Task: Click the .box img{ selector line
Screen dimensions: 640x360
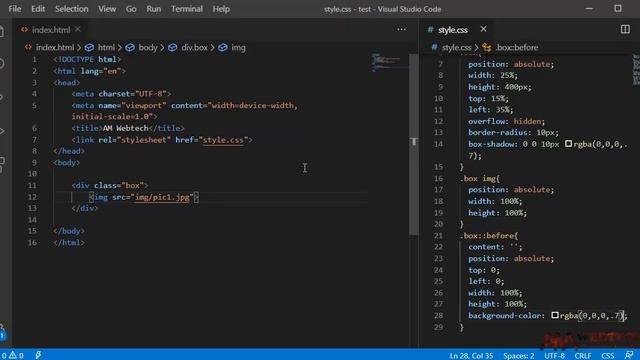Action: (x=480, y=178)
